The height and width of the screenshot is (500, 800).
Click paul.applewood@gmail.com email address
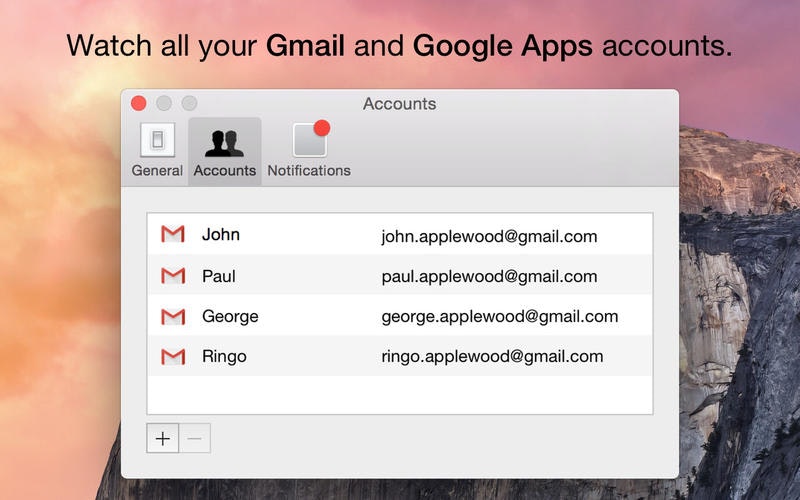[x=489, y=276]
